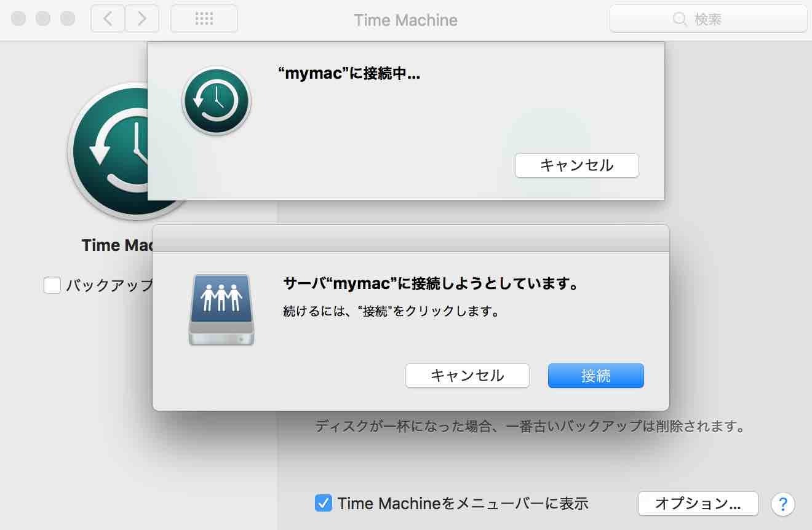The height and width of the screenshot is (530, 812).
Task: Cancel the server connection dialog
Action: click(468, 376)
